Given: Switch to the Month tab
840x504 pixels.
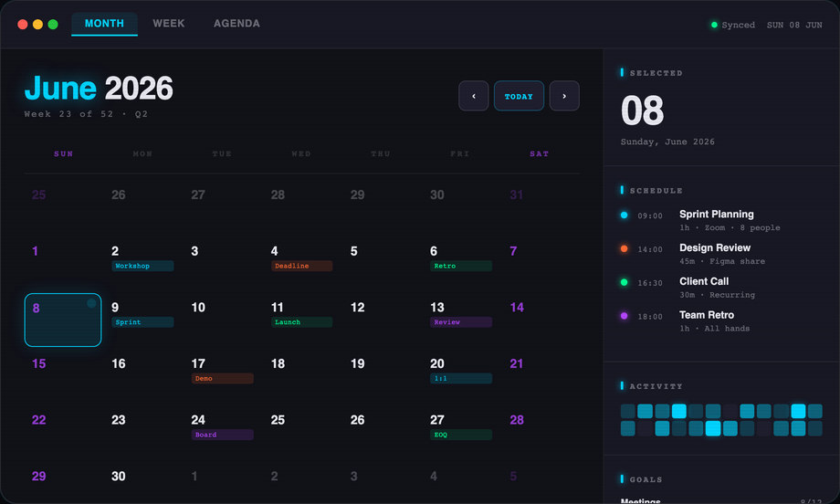Looking at the screenshot, I should pos(104,24).
